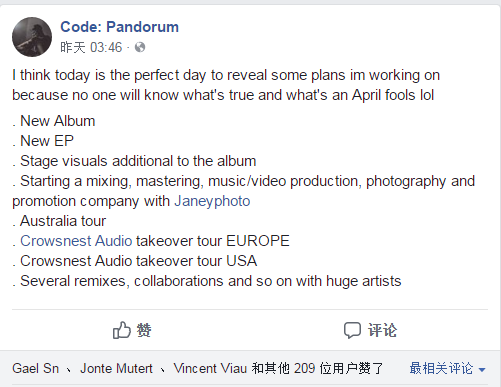
Task: Click the globe public privacy icon
Action: [x=140, y=47]
